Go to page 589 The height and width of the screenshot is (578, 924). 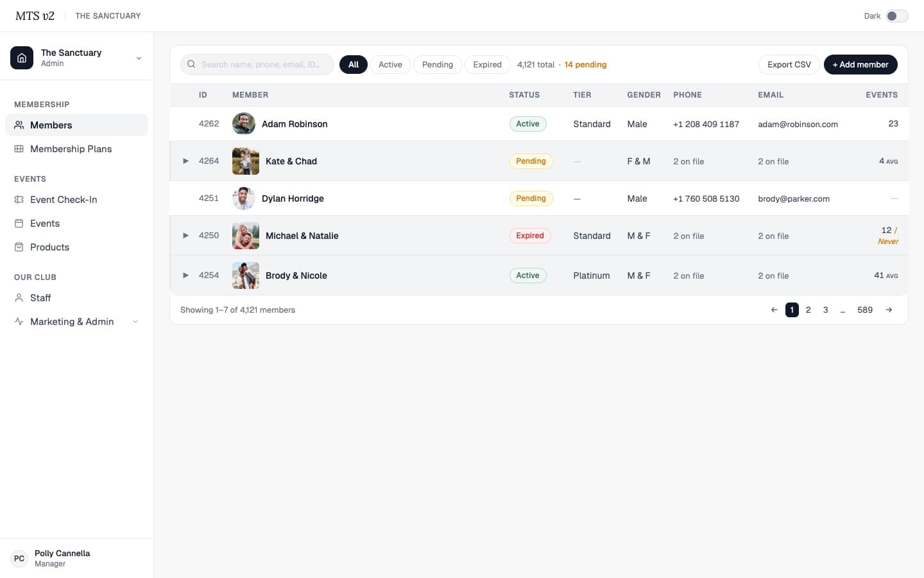click(x=865, y=310)
